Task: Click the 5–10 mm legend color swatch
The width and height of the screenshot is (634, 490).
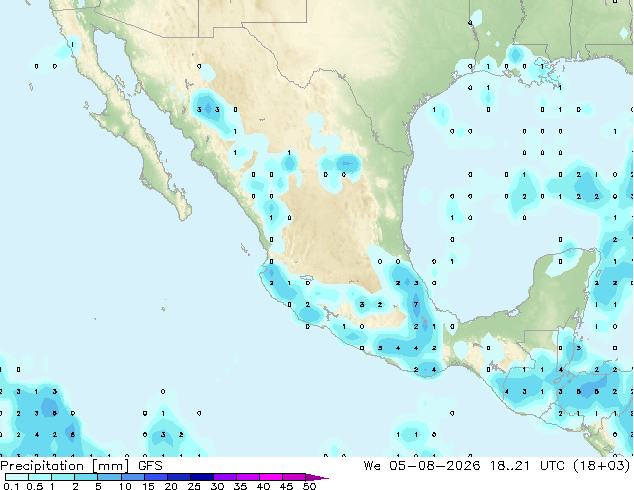Action: pos(109,477)
